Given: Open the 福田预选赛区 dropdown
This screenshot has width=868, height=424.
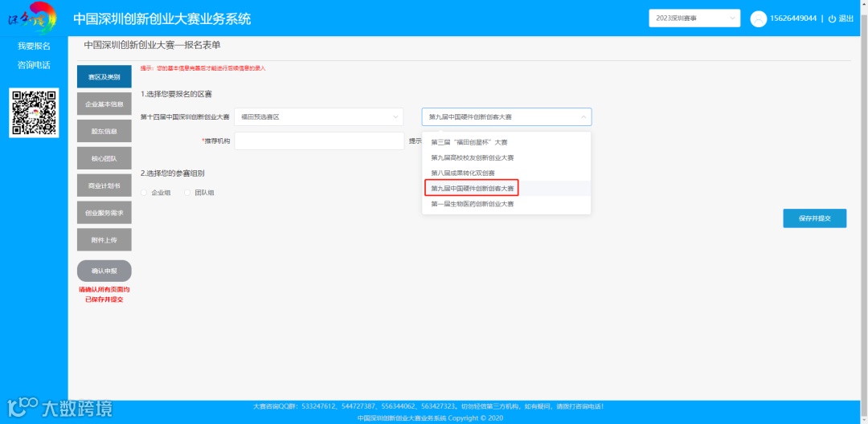Looking at the screenshot, I should pos(319,117).
